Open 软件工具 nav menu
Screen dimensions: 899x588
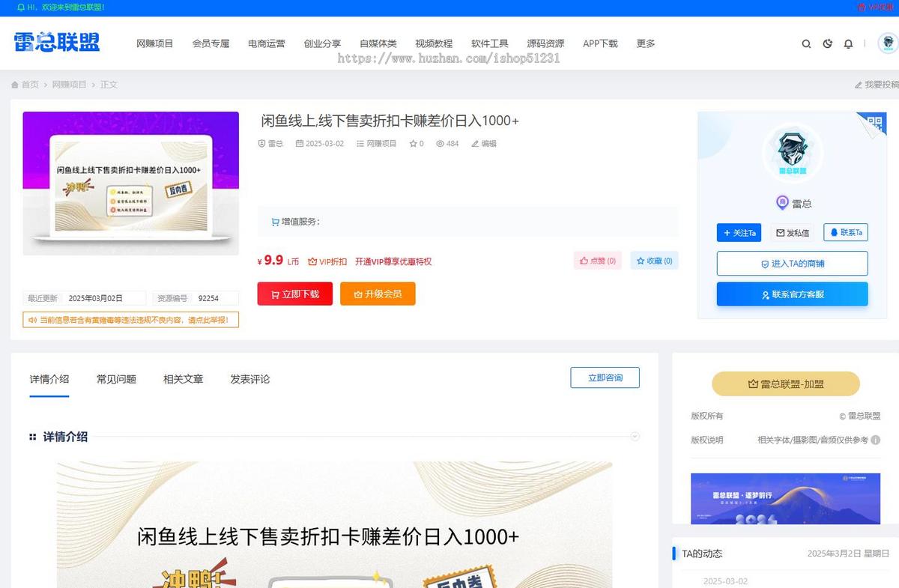click(x=490, y=43)
